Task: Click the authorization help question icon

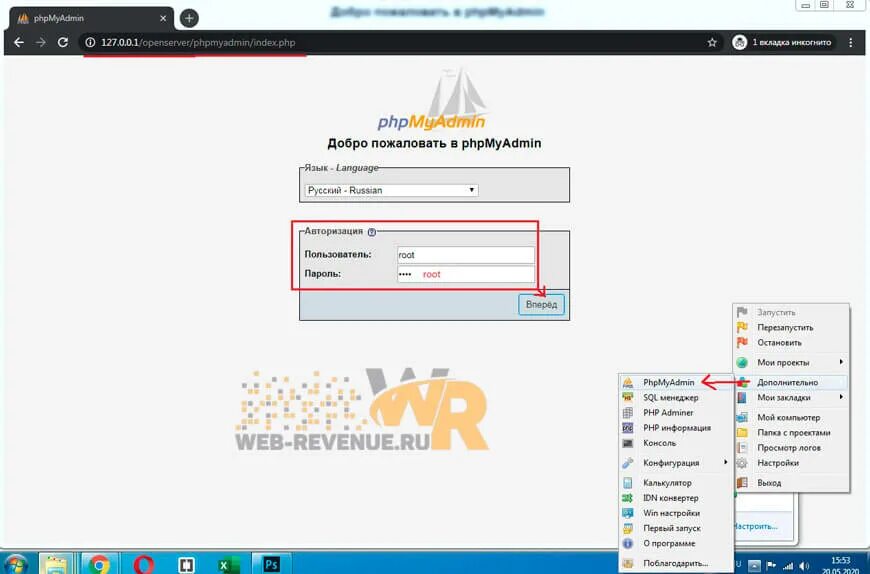Action: [x=372, y=232]
